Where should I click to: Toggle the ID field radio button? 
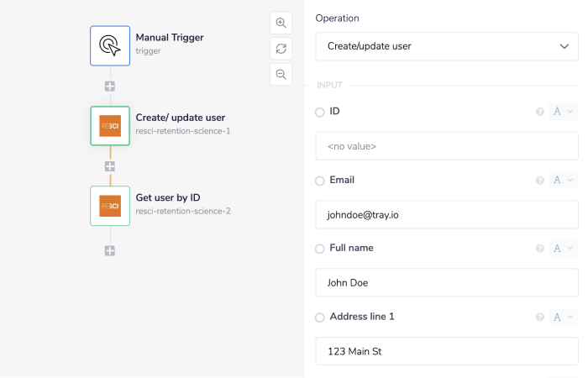319,112
